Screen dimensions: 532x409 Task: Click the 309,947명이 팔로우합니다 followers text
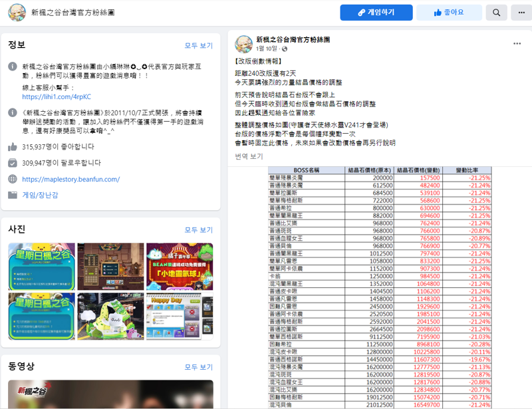pos(61,163)
